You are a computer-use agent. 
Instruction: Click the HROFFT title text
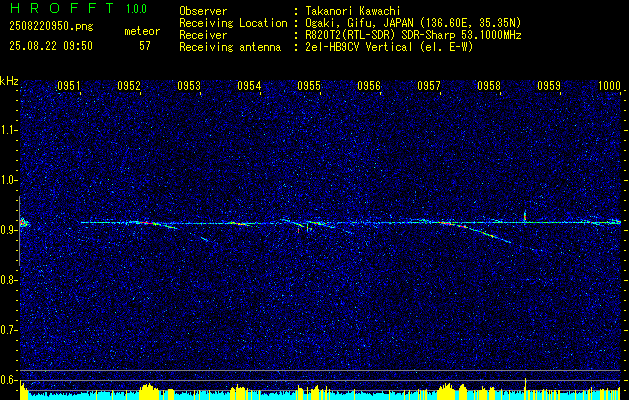coord(62,8)
